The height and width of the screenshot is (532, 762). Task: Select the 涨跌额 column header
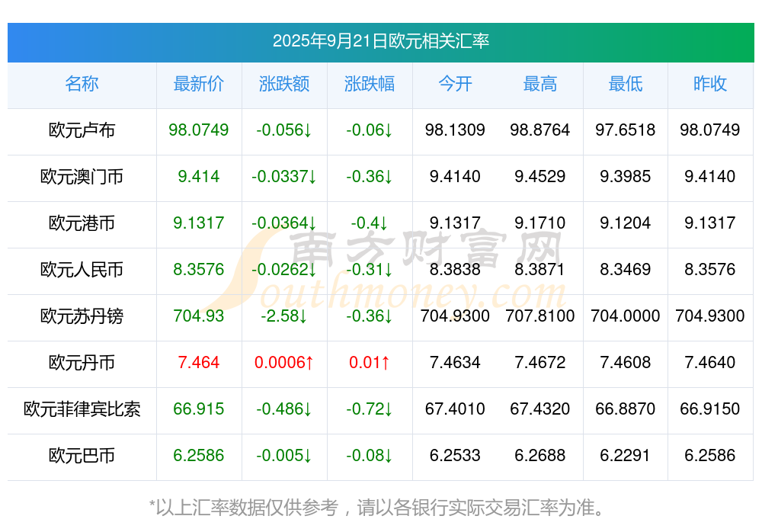pos(284,84)
